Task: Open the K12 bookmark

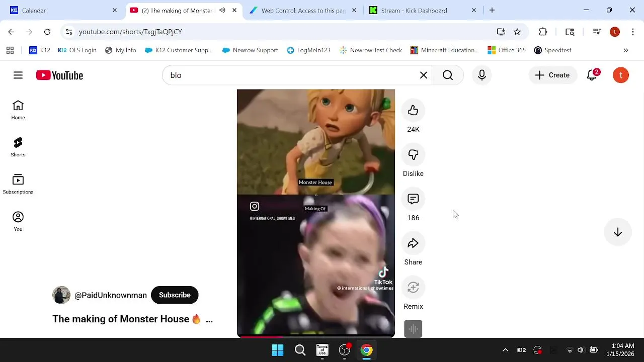Action: [40, 50]
